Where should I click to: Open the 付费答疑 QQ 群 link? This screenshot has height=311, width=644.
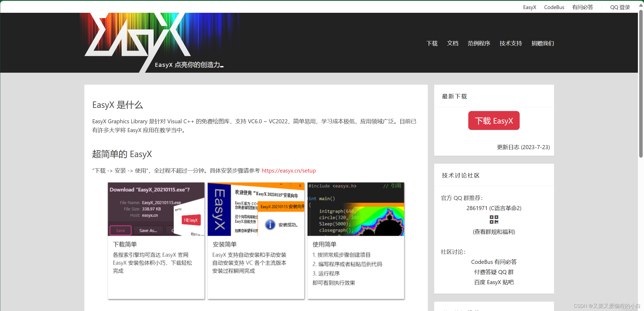tap(494, 272)
